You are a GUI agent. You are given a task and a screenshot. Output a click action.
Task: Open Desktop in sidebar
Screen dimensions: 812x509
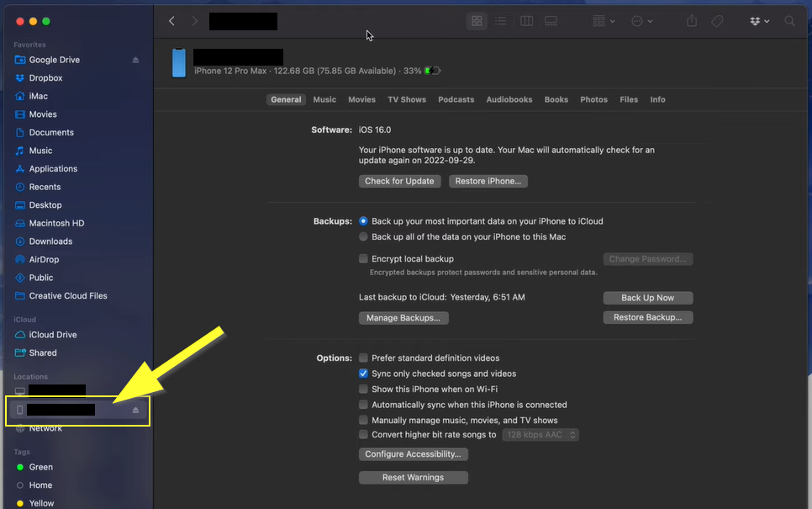(45, 205)
